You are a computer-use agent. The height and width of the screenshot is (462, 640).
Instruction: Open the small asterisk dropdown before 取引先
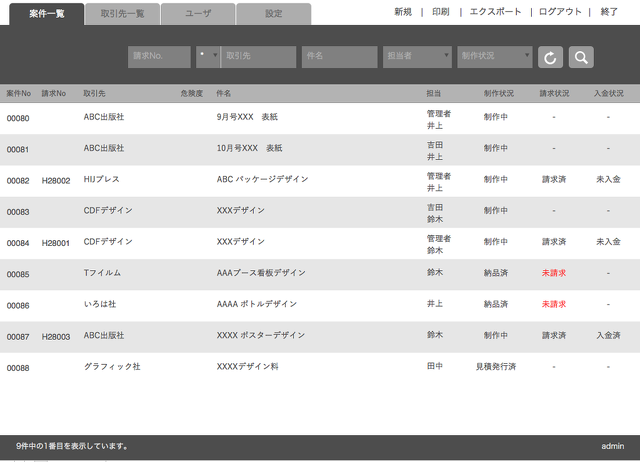point(207,57)
